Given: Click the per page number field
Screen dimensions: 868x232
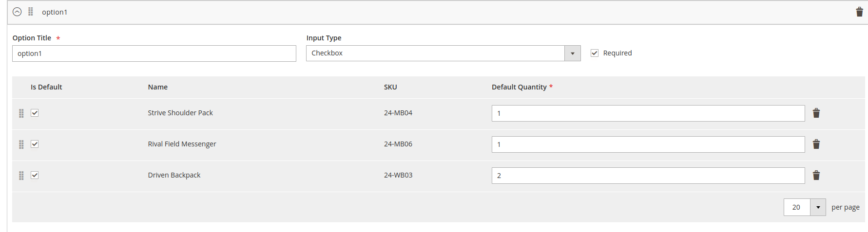Looking at the screenshot, I should point(796,207).
